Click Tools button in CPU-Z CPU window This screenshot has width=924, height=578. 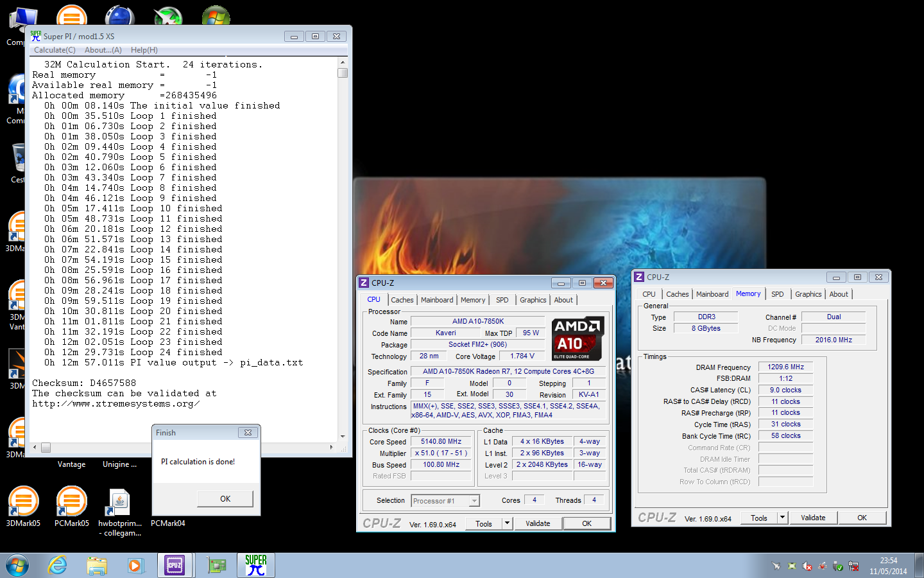click(484, 523)
